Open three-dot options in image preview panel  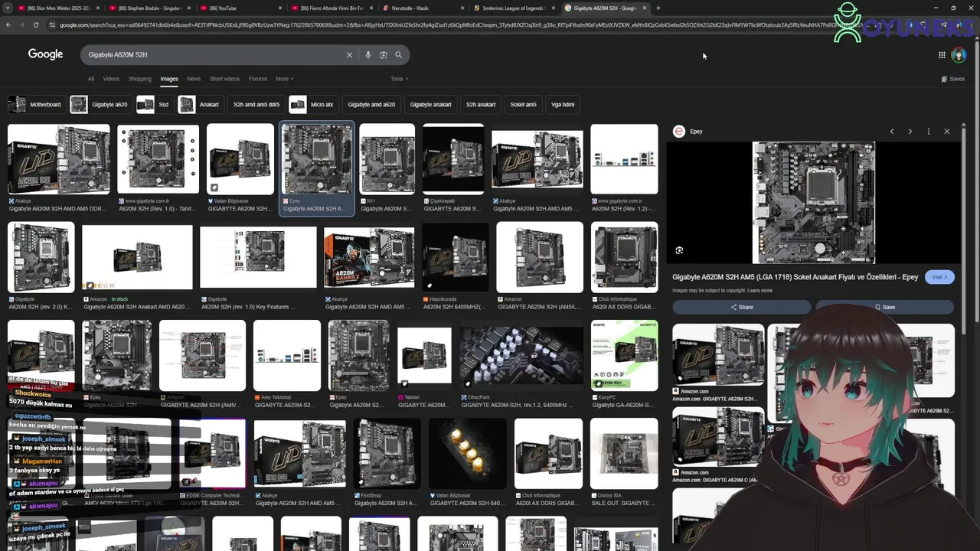click(928, 132)
